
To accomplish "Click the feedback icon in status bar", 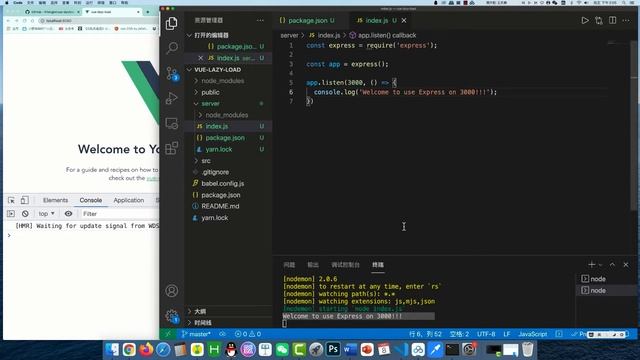I will click(x=559, y=334).
